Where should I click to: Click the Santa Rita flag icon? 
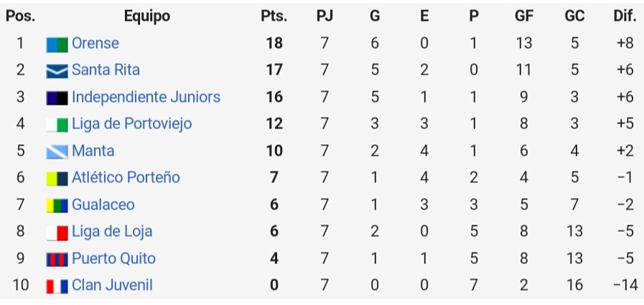(57, 72)
